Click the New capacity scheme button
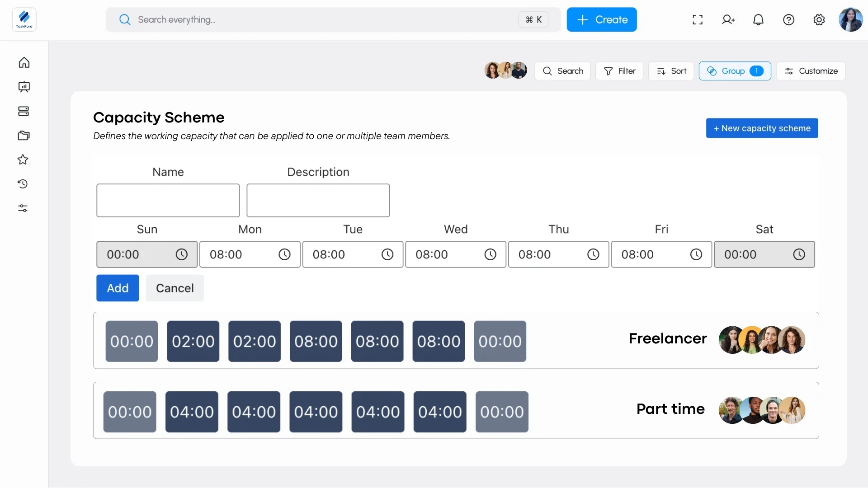This screenshot has height=488, width=868. point(762,128)
